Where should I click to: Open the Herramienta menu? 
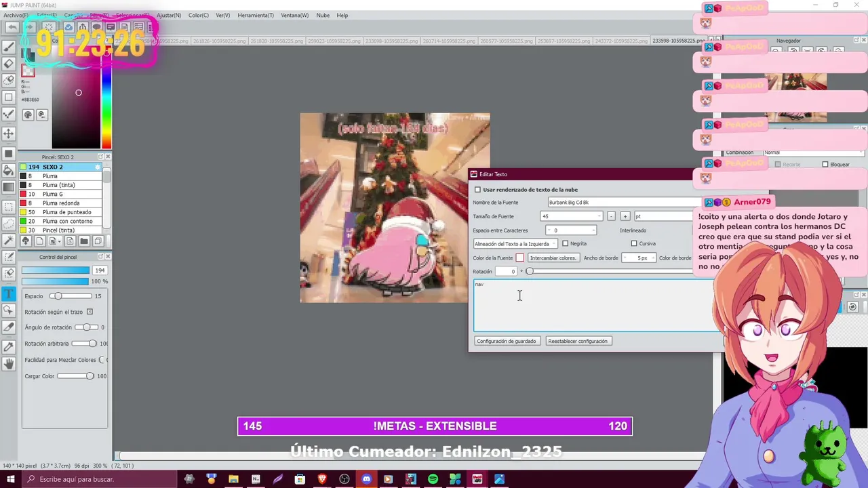[256, 15]
